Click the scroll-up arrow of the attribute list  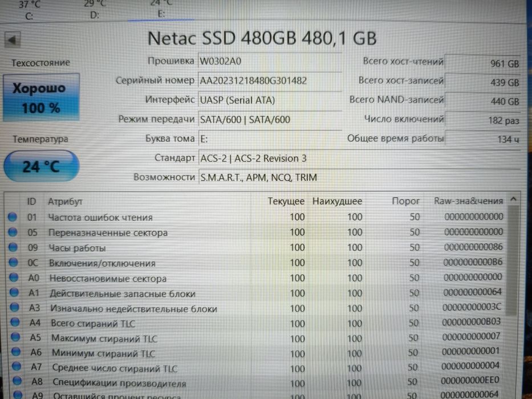(x=513, y=199)
